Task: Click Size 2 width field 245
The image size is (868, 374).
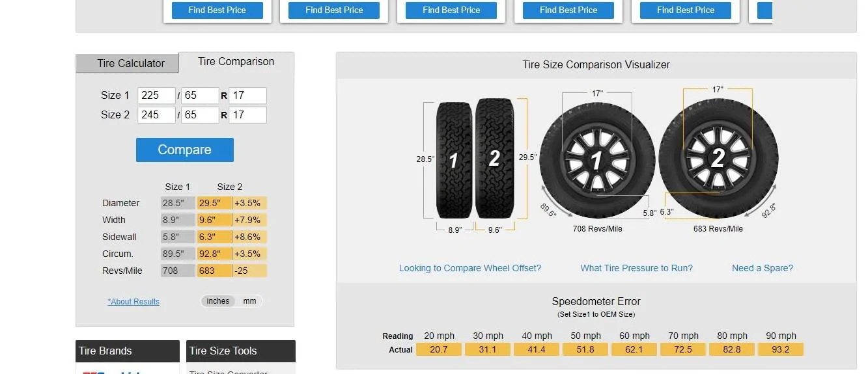Action: (x=156, y=114)
